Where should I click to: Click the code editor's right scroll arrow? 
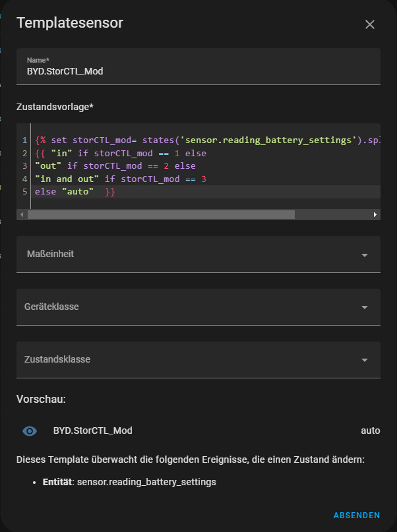point(375,214)
